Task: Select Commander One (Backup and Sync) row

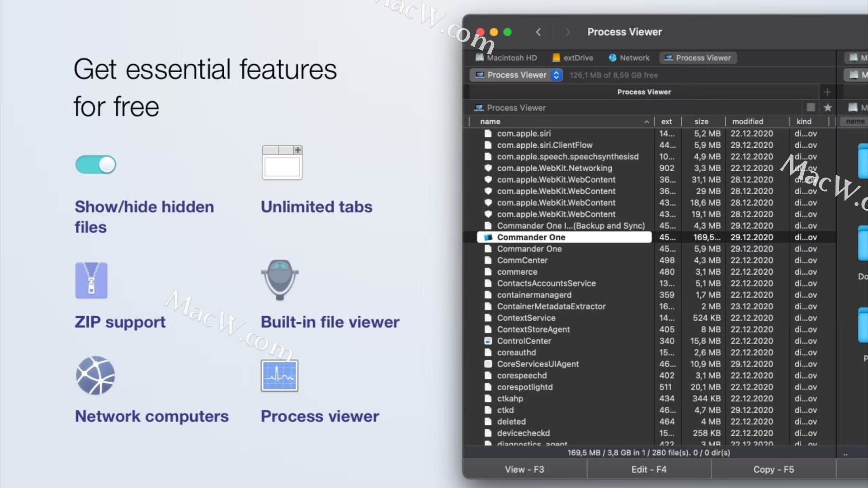Action: (650, 226)
